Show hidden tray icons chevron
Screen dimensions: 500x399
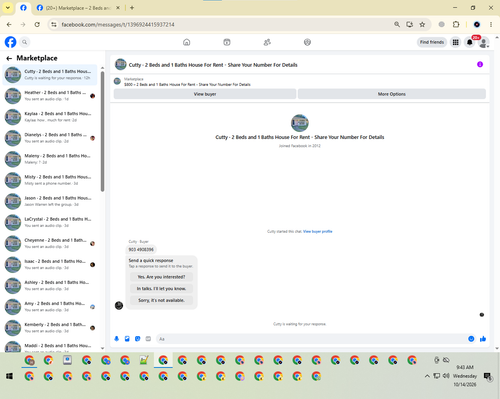click(x=427, y=376)
